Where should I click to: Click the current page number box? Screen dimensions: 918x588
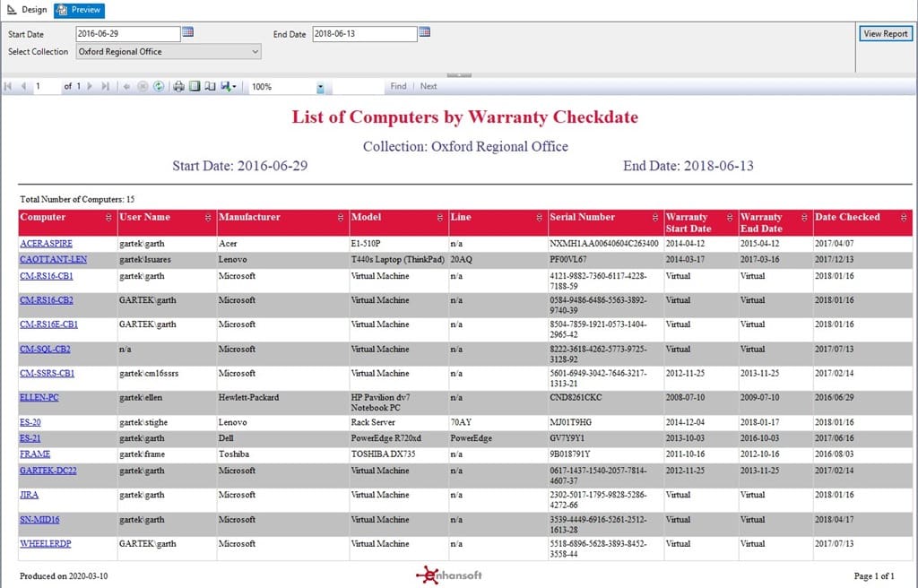tap(47, 86)
